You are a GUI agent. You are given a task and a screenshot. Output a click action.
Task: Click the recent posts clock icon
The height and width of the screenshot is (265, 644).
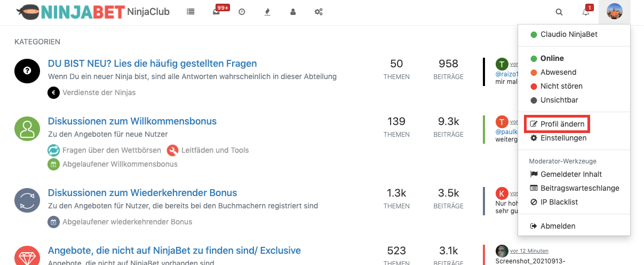[x=242, y=12]
